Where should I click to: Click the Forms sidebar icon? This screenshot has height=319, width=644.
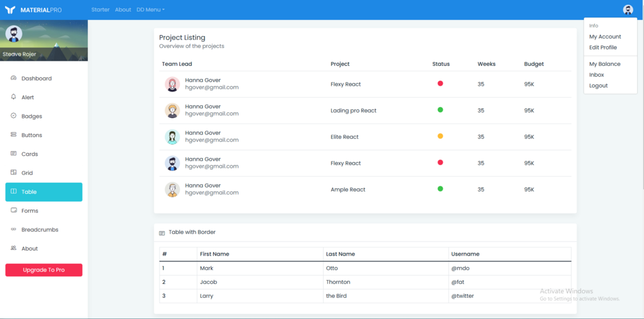tap(13, 210)
